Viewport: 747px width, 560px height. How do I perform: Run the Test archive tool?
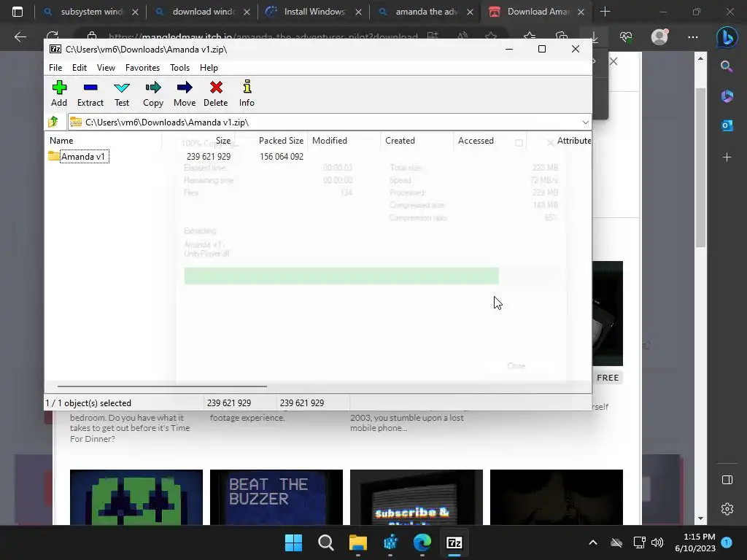pyautogui.click(x=122, y=93)
